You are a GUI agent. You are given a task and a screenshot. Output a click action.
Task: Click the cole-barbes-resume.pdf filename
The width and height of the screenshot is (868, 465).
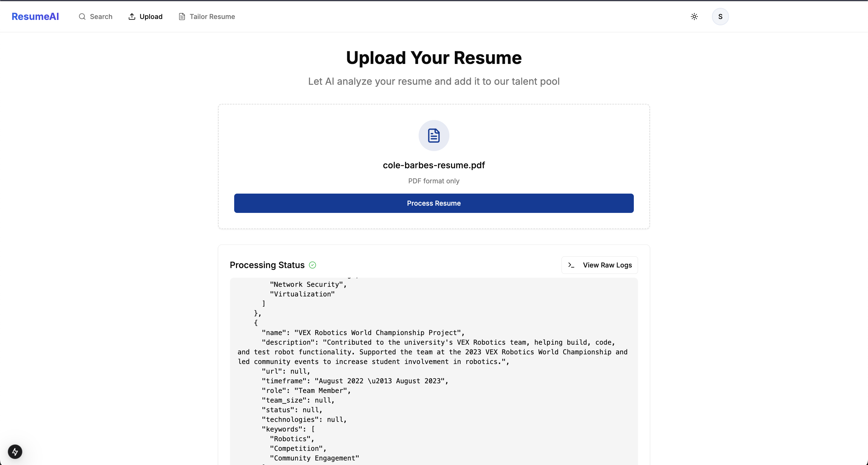coord(434,165)
